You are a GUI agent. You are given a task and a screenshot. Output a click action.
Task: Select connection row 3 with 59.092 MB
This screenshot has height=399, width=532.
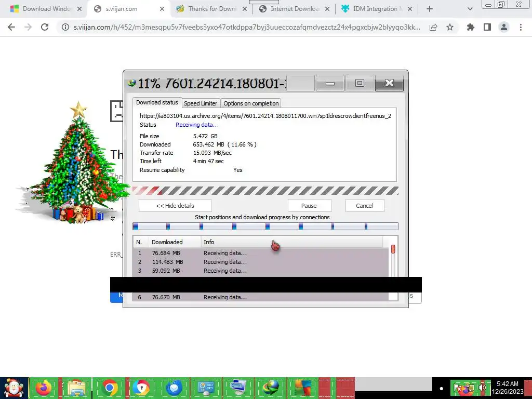pos(261,271)
